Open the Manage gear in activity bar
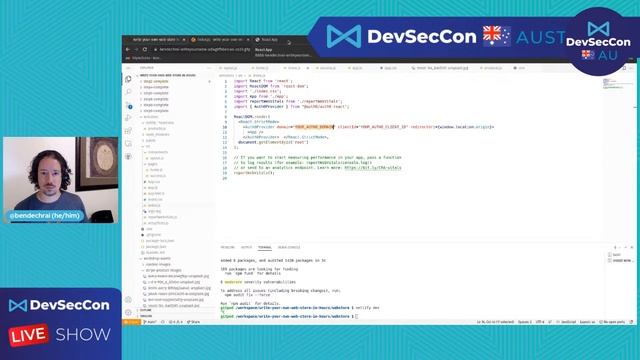Viewport: 640px width, 360px height. (128, 313)
